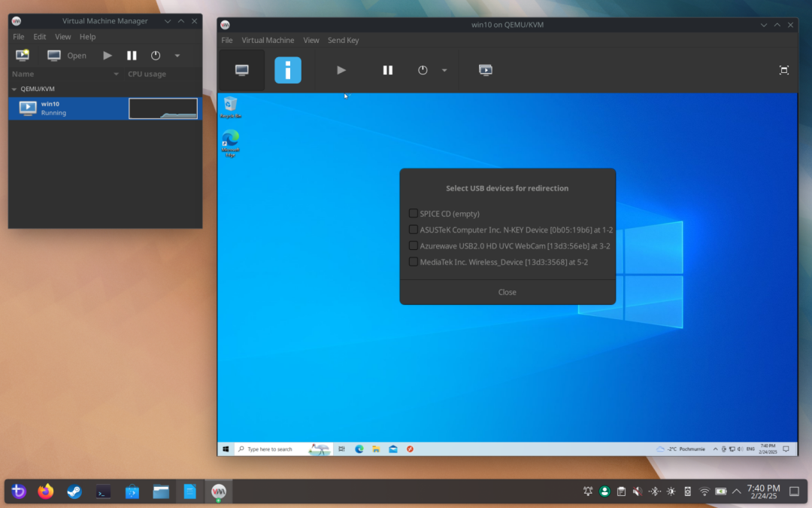Screen dimensions: 812x508
Task: Create a new virtual machine in Manager
Action: [x=23, y=56]
